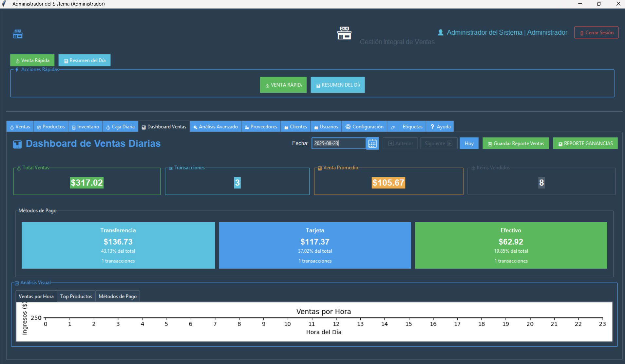Open the calendar date picker icon
The width and height of the screenshot is (625, 364).
pyautogui.click(x=372, y=143)
